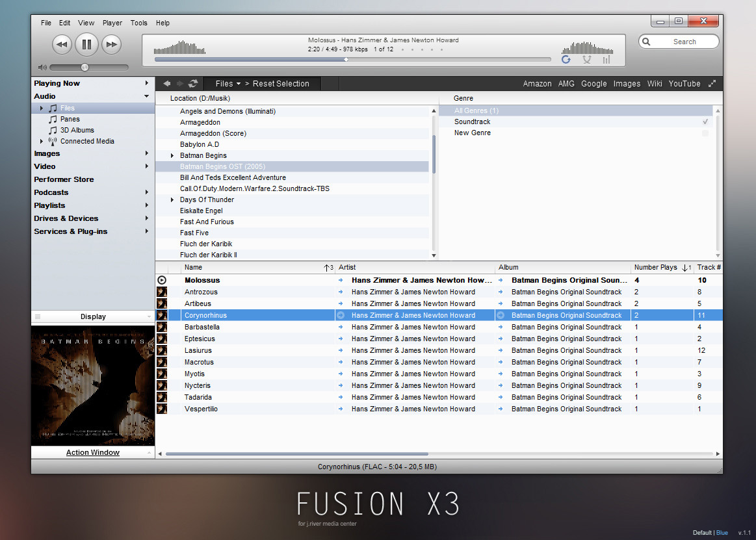
Task: Open the Display panel dropdown arrow
Action: click(x=149, y=316)
